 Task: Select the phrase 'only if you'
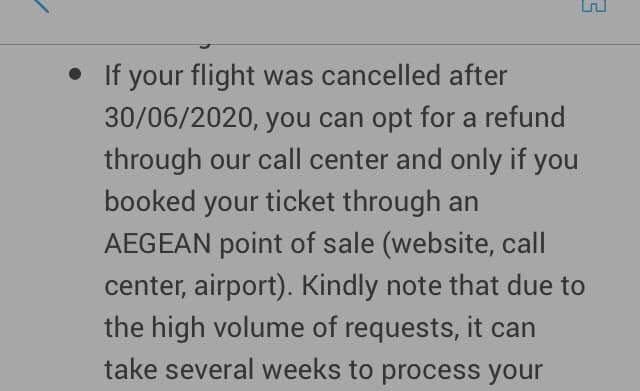point(514,160)
